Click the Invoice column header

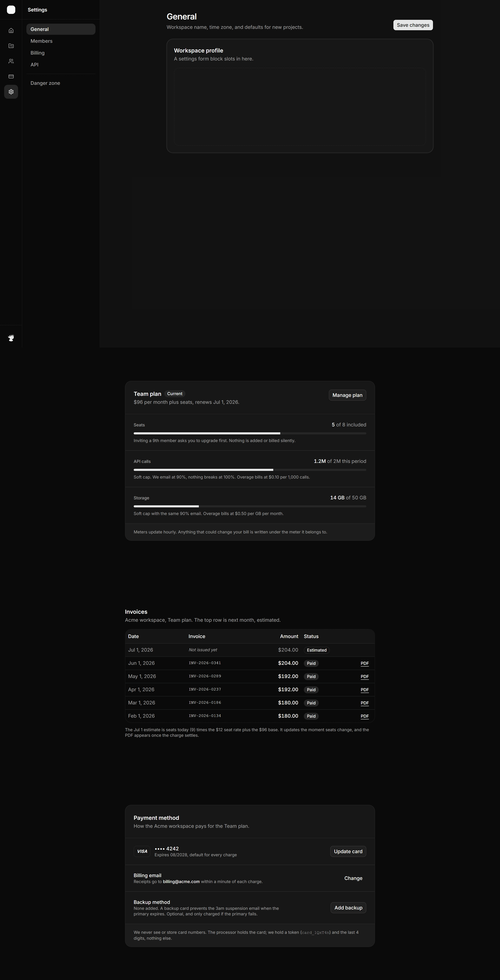point(197,636)
